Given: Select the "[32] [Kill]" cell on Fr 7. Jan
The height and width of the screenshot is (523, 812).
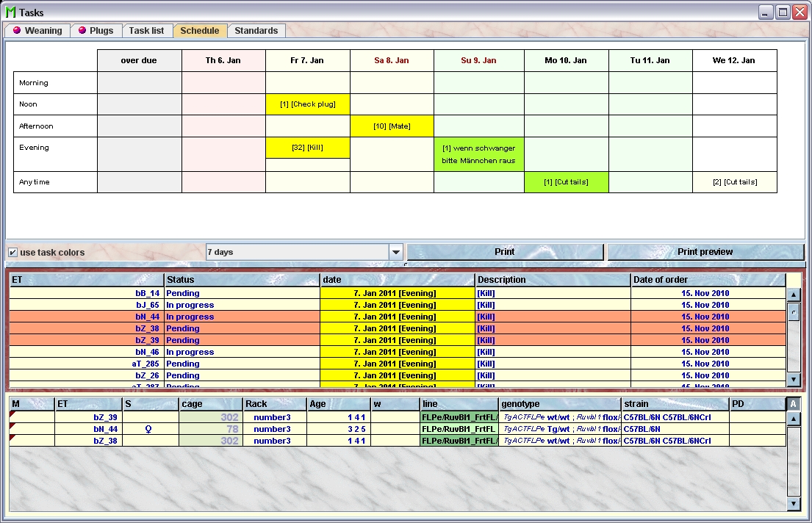Looking at the screenshot, I should click(x=307, y=148).
